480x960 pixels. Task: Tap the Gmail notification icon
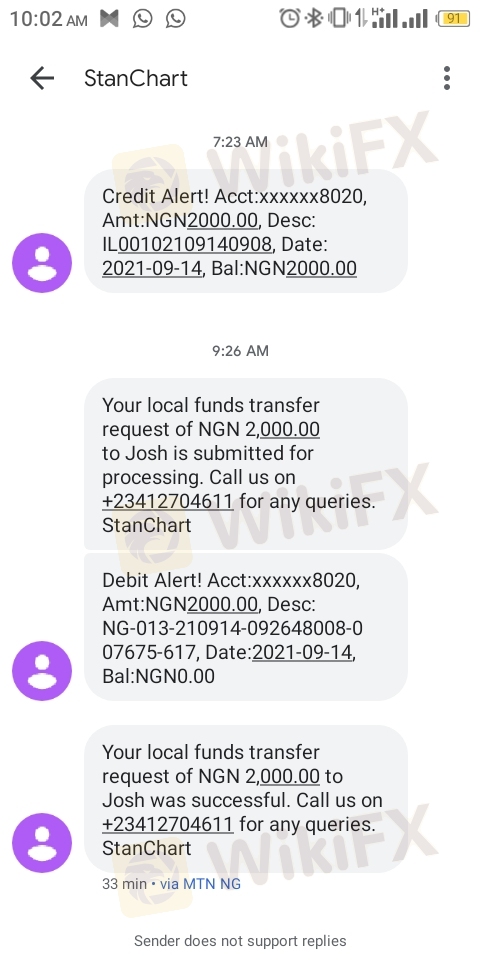[110, 19]
